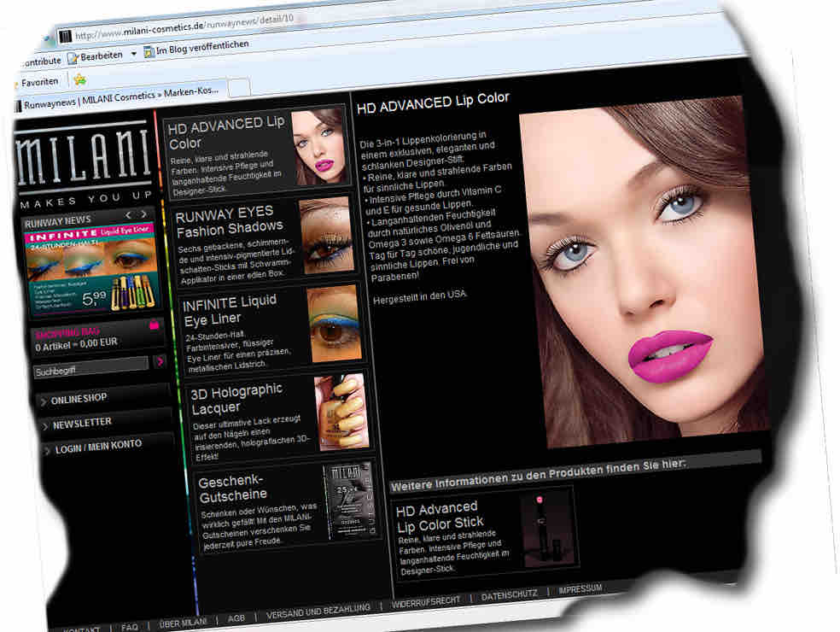Screen dimensions: 840x632
Task: Show previous Runway News item
Action: [128, 214]
